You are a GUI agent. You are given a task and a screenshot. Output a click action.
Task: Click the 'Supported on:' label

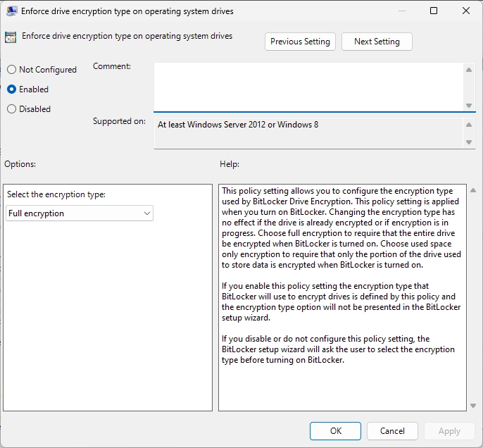pos(119,121)
